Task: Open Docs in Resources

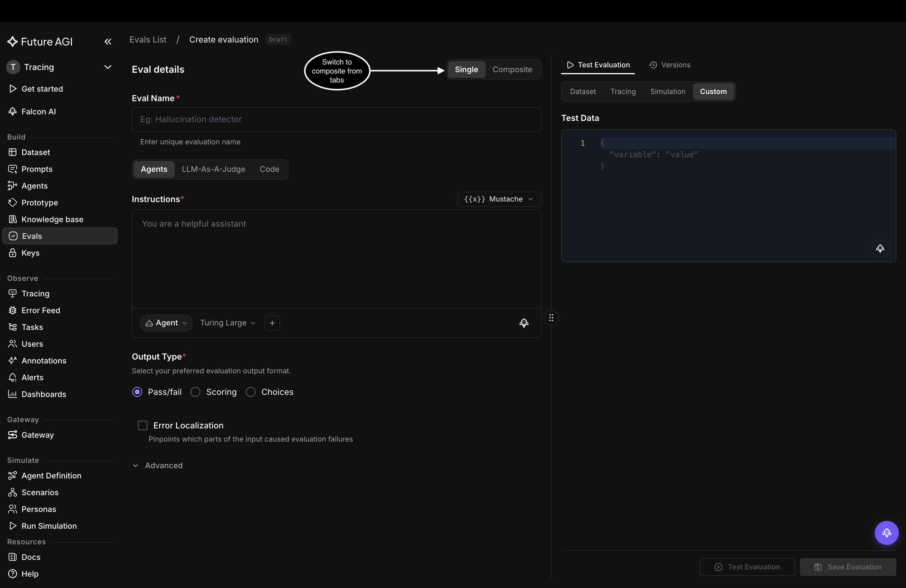Action: pyautogui.click(x=31, y=557)
